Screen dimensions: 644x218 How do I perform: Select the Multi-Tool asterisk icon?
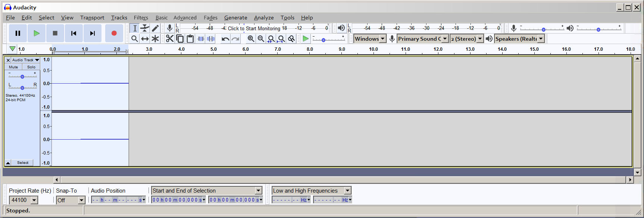click(155, 38)
